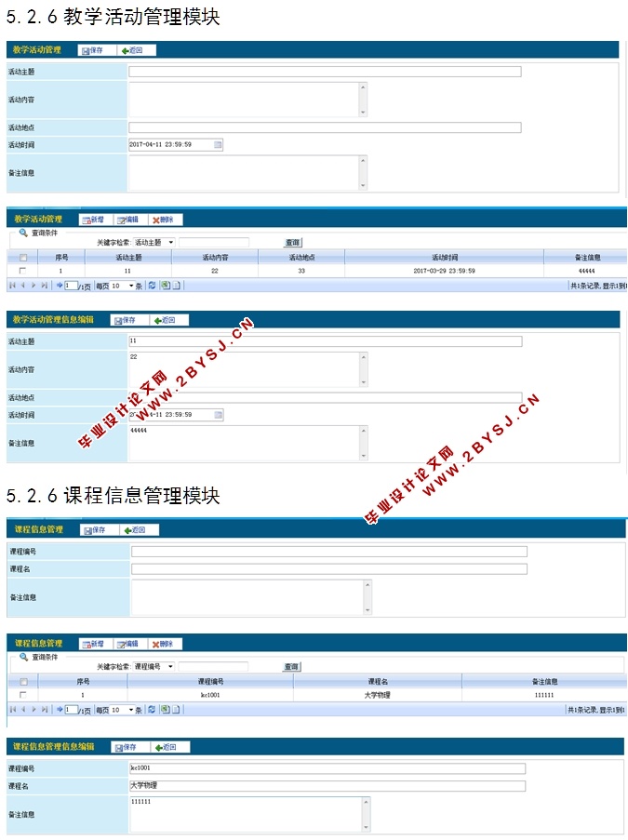This screenshot has height=840, width=628.
Task: Click 备注信息 textarea containing 44444
Action: pyautogui.click(x=248, y=444)
